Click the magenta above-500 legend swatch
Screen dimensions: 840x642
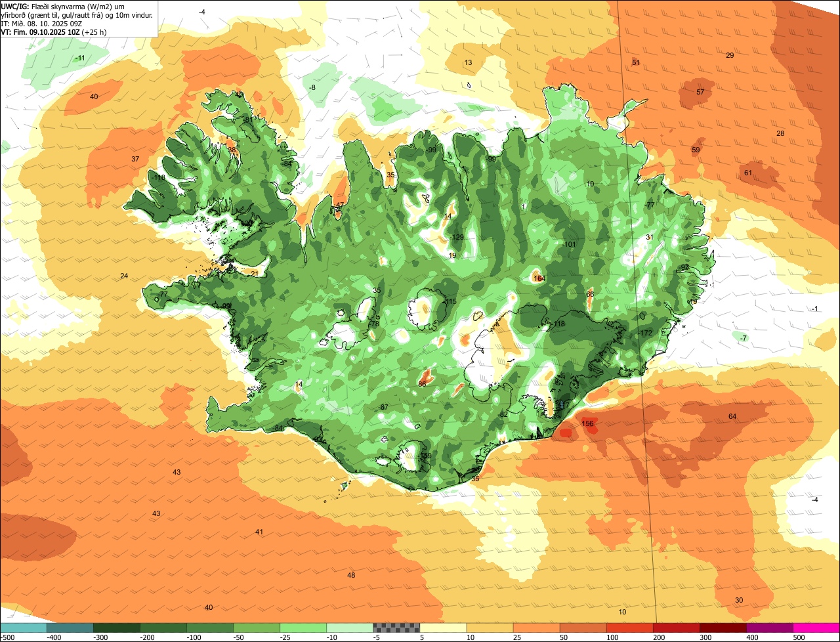tap(816, 628)
